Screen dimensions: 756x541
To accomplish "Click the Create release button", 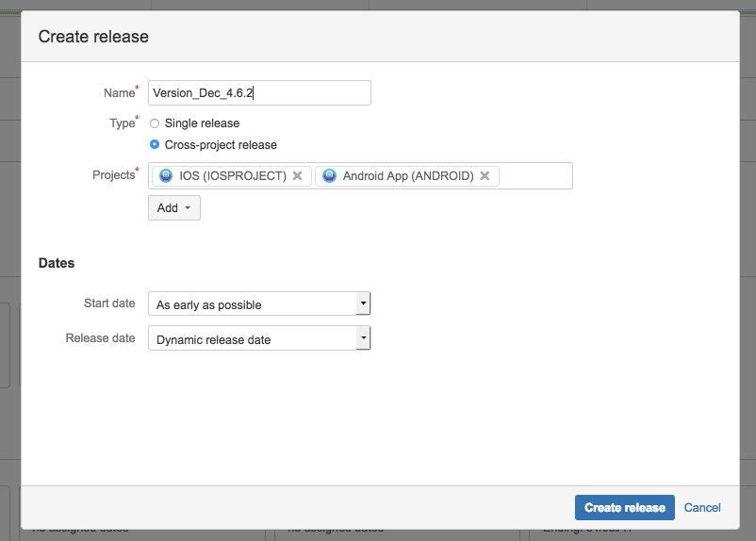I will (624, 507).
